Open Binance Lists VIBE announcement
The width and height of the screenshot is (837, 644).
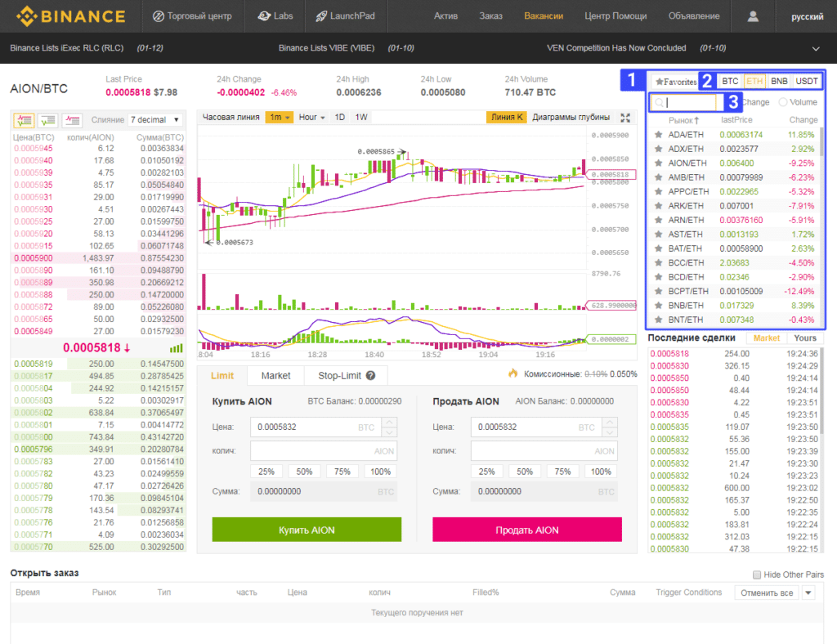326,48
